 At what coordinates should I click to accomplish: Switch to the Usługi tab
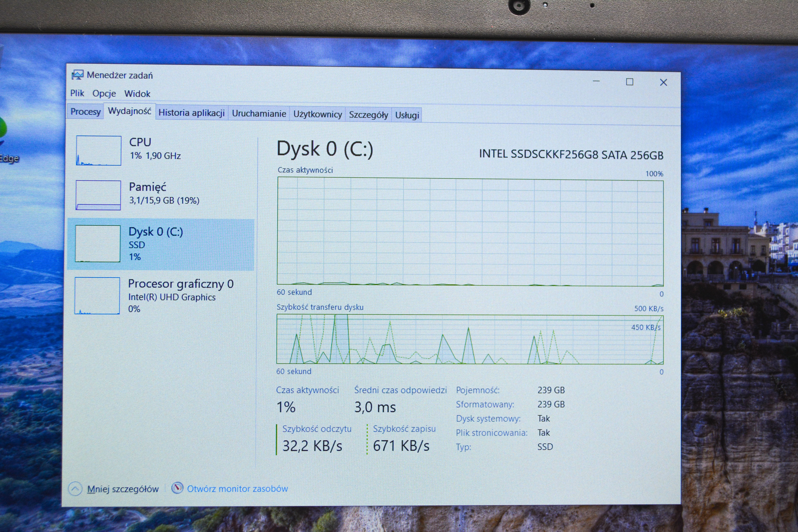[407, 115]
